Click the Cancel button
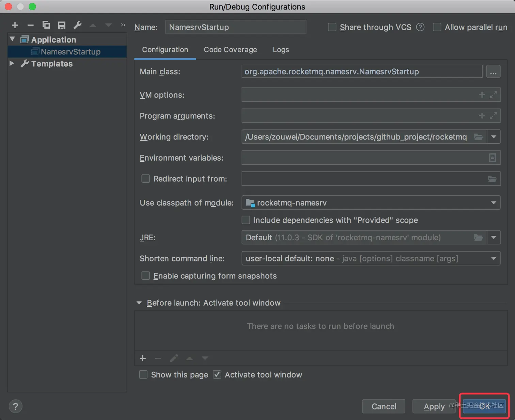 (384, 406)
